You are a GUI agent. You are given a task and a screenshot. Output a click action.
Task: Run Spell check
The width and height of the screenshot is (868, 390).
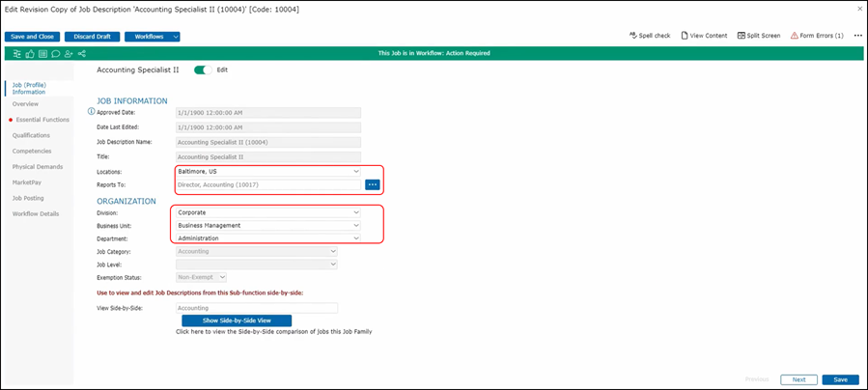point(649,36)
